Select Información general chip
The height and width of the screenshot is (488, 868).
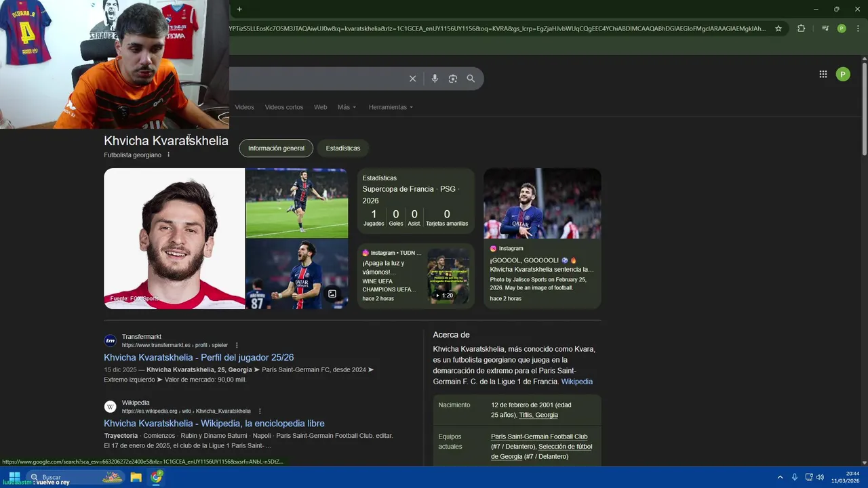coord(276,148)
